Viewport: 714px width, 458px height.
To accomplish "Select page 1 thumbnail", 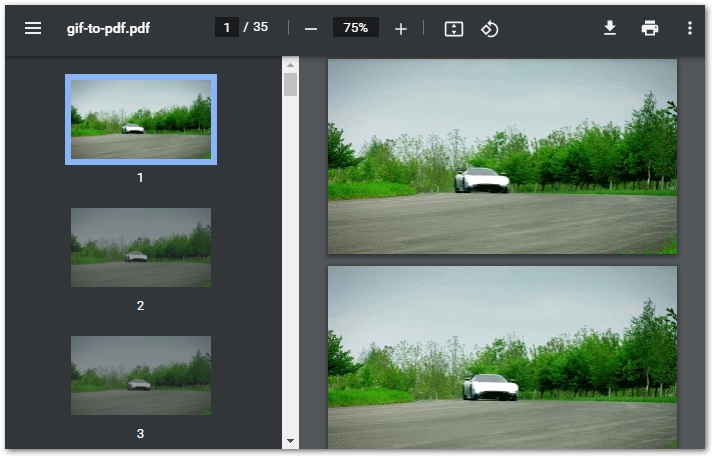I will (x=140, y=119).
